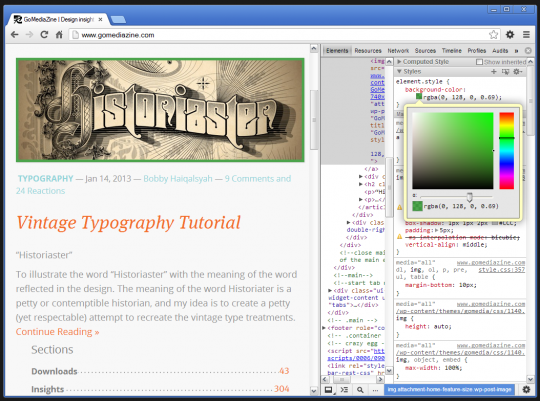Viewport: 540px width, 401px height.
Task: Click the height: auto declaration
Action: click(428, 326)
